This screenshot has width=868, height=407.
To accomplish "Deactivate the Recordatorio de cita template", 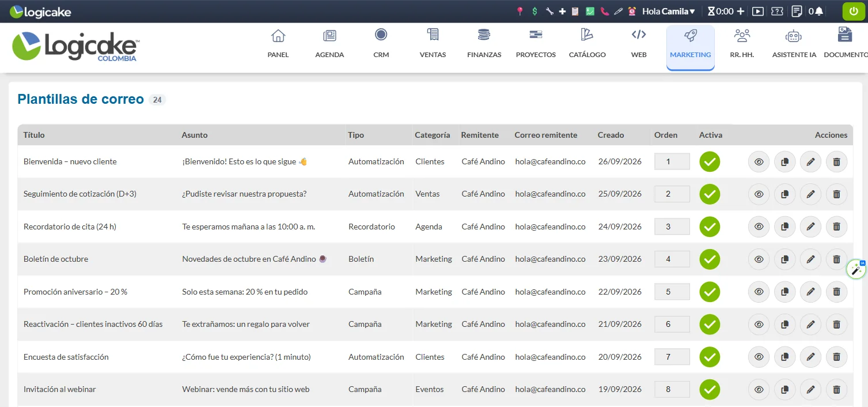I will coord(710,227).
